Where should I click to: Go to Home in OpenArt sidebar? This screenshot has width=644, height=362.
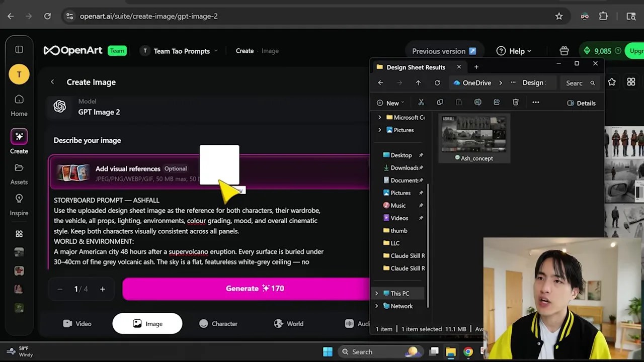tap(19, 106)
